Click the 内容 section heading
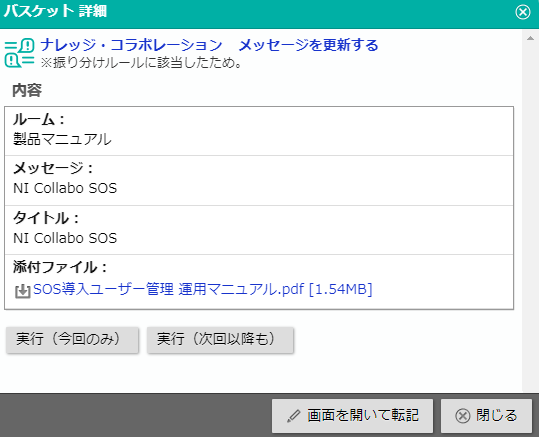The image size is (539, 437). point(27,90)
